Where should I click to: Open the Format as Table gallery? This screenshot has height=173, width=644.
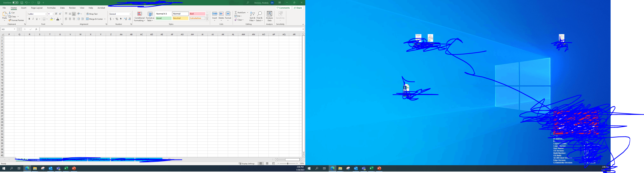[x=150, y=17]
